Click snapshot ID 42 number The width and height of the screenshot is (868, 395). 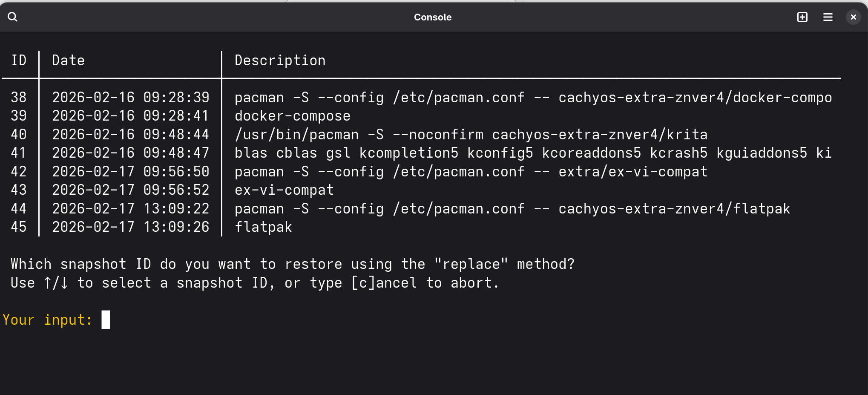coord(19,172)
